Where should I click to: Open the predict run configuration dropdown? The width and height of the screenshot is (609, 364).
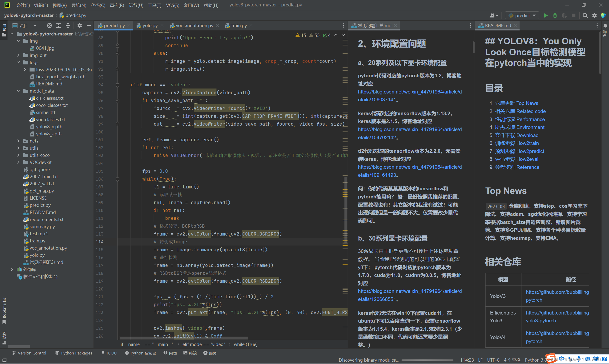click(522, 15)
